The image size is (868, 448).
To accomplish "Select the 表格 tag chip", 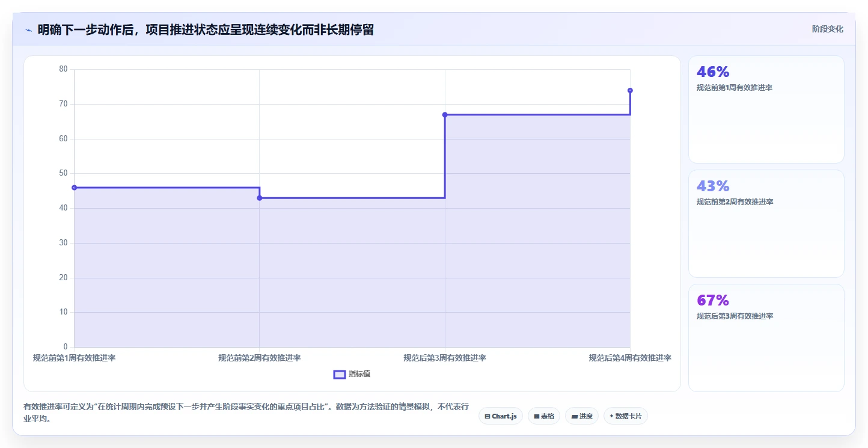I will [x=544, y=416].
